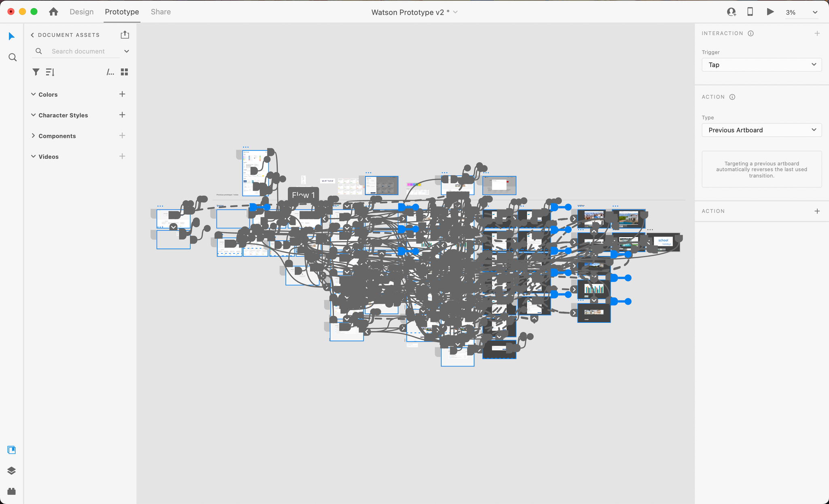Switch to the Design tab
Image resolution: width=829 pixels, height=504 pixels.
[81, 12]
